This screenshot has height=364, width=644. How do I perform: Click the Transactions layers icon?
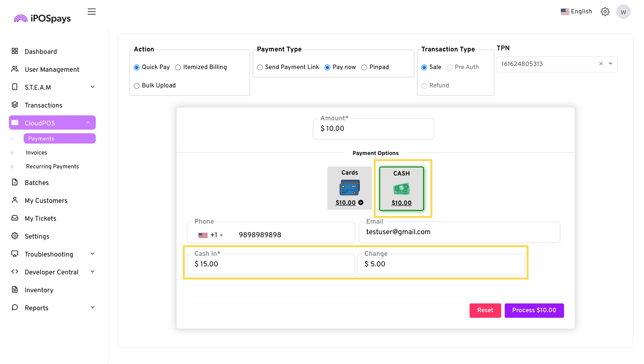coord(15,105)
